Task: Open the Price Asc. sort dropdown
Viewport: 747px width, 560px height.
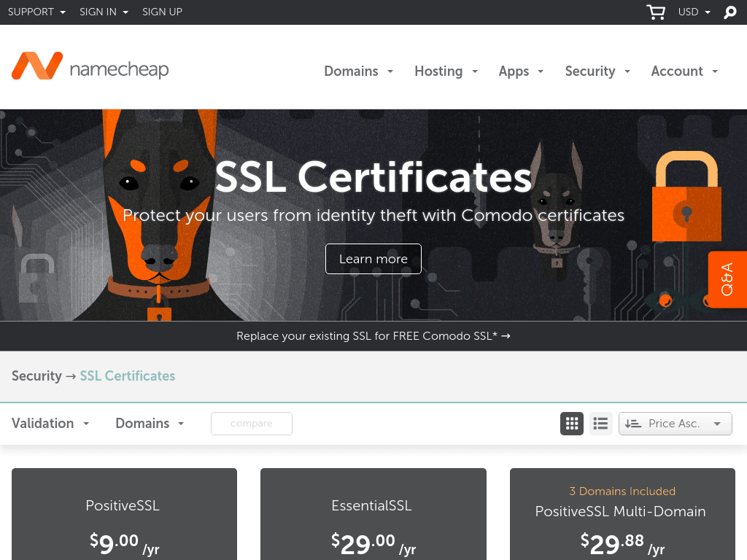Action: (675, 424)
